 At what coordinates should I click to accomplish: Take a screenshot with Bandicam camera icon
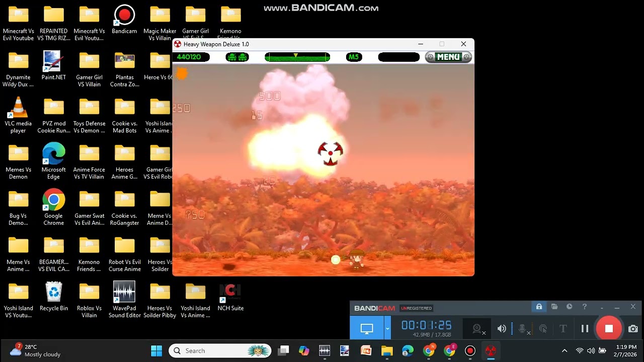pos(633,329)
